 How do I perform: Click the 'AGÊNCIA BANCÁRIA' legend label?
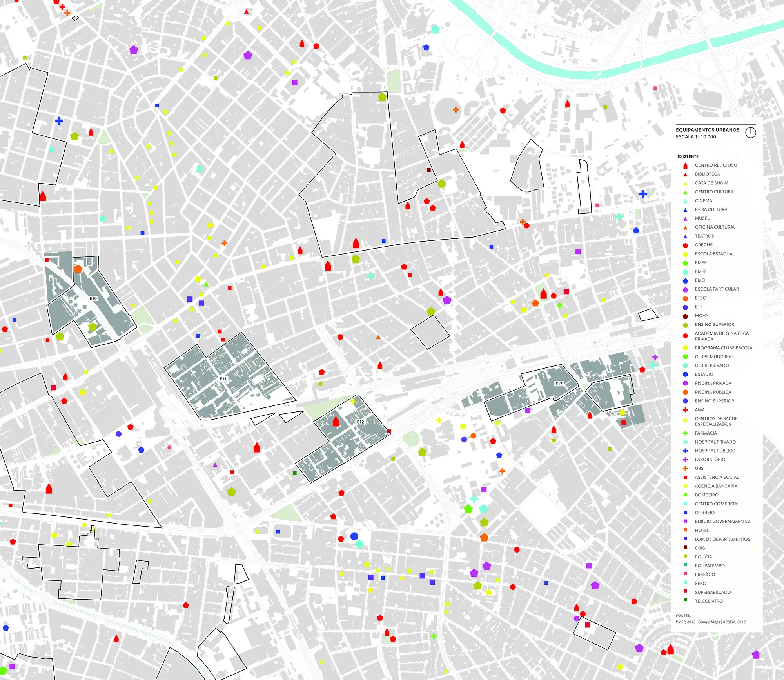(x=716, y=486)
